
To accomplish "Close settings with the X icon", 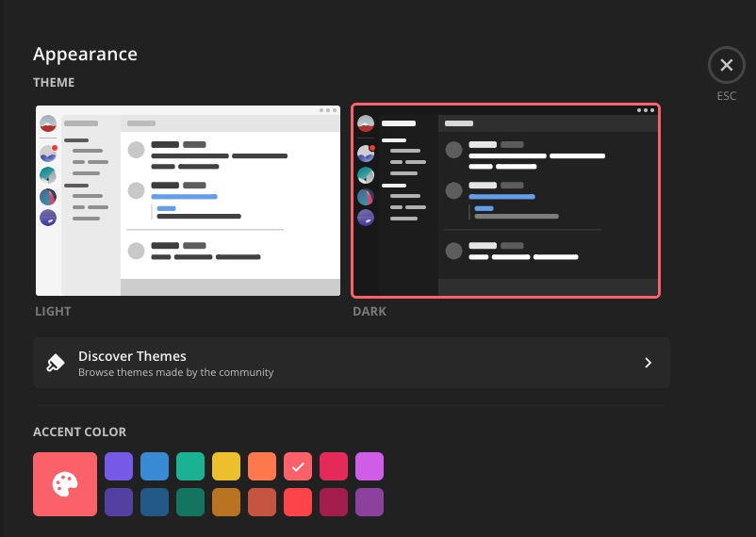I will pos(726,65).
